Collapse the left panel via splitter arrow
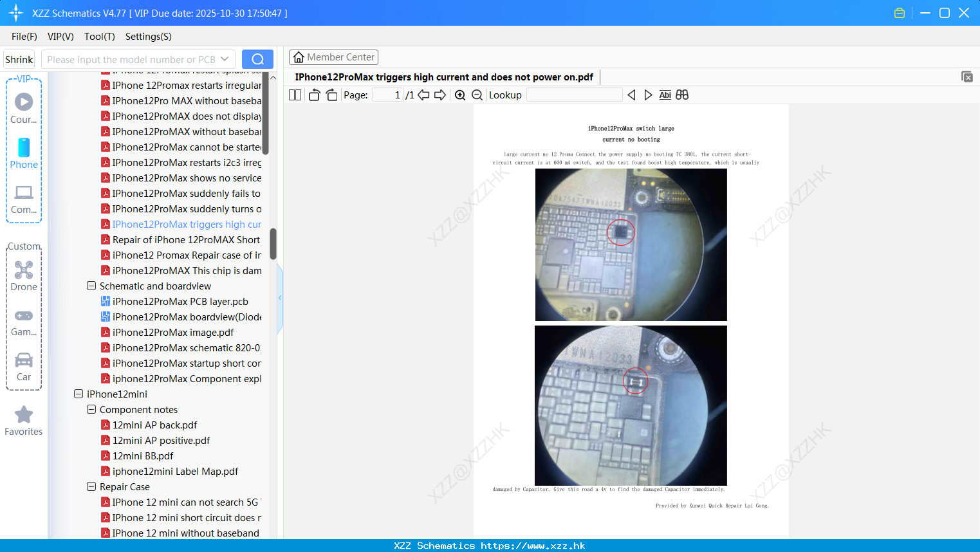The width and height of the screenshot is (980, 552). (280, 298)
